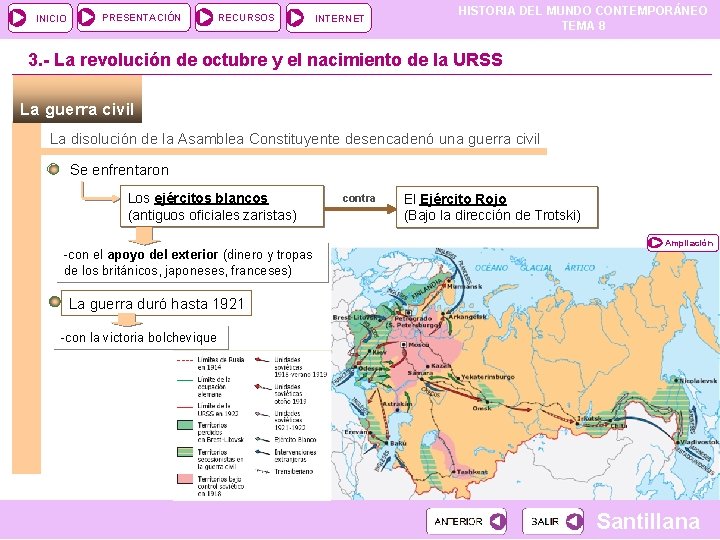Follow the 'ejércitos blancos' underlined link
Viewport: 720px width, 540px height.
pyautogui.click(x=211, y=198)
